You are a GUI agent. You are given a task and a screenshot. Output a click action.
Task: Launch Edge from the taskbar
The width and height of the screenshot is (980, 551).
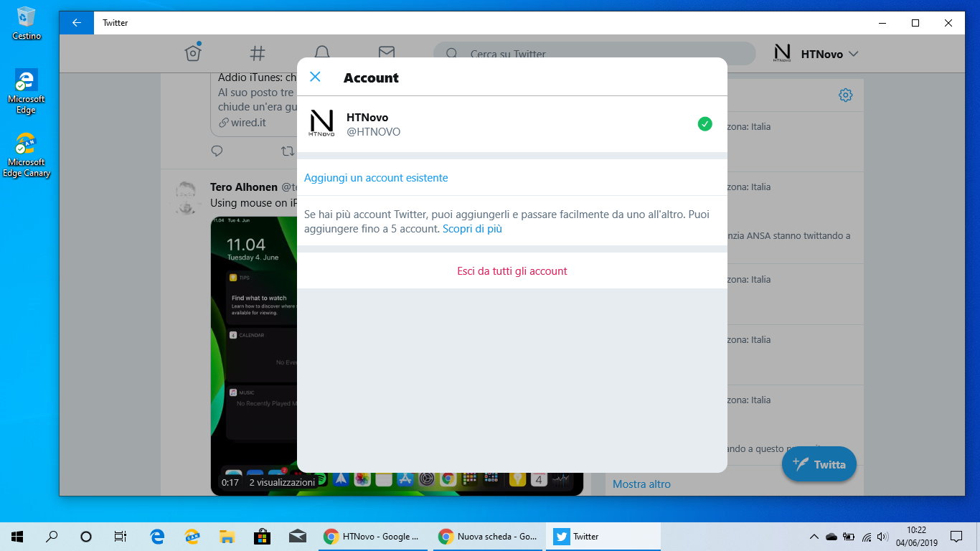point(157,536)
